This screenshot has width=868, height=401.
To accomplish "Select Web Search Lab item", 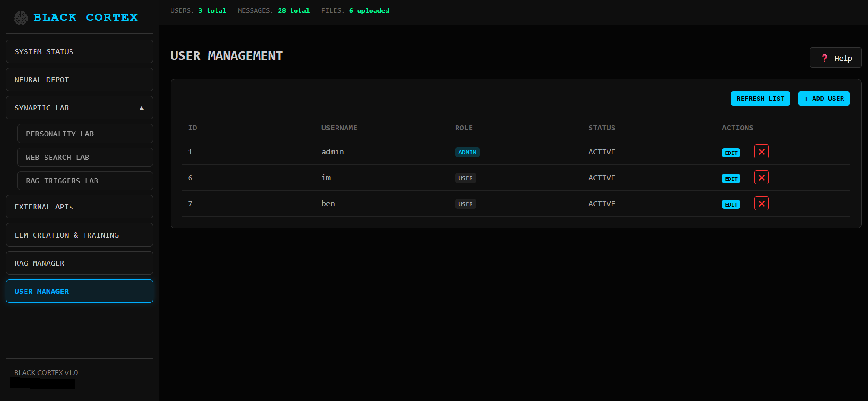I will coord(85,157).
